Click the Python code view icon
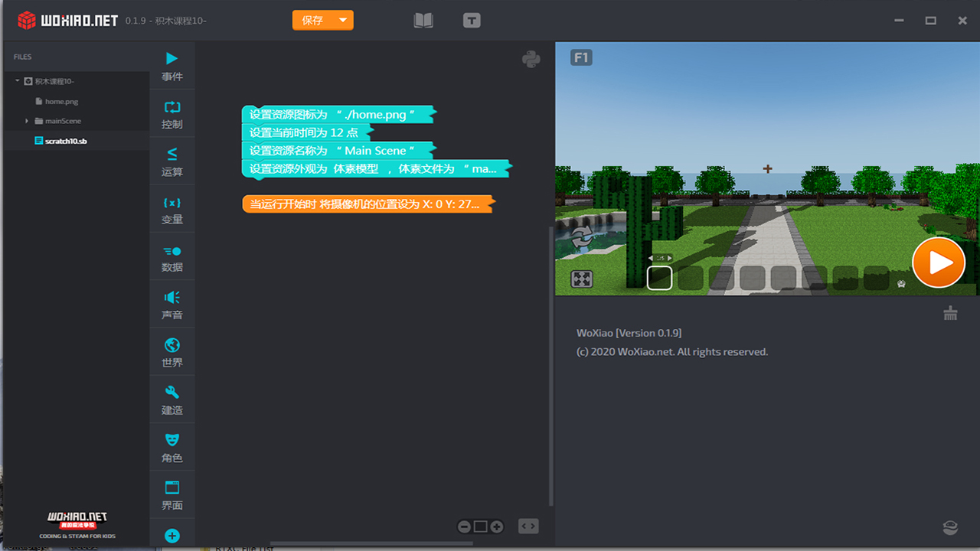 (531, 59)
